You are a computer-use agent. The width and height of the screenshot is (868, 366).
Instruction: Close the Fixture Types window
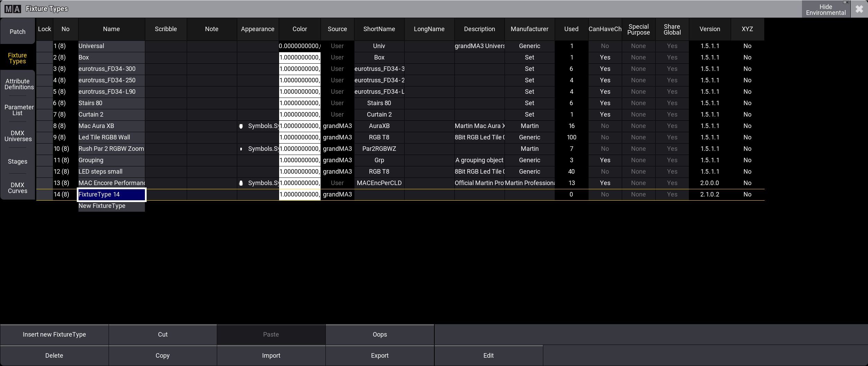click(x=859, y=9)
